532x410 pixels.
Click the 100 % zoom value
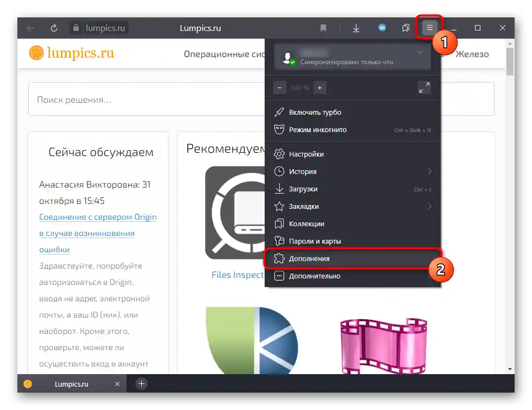pos(300,88)
